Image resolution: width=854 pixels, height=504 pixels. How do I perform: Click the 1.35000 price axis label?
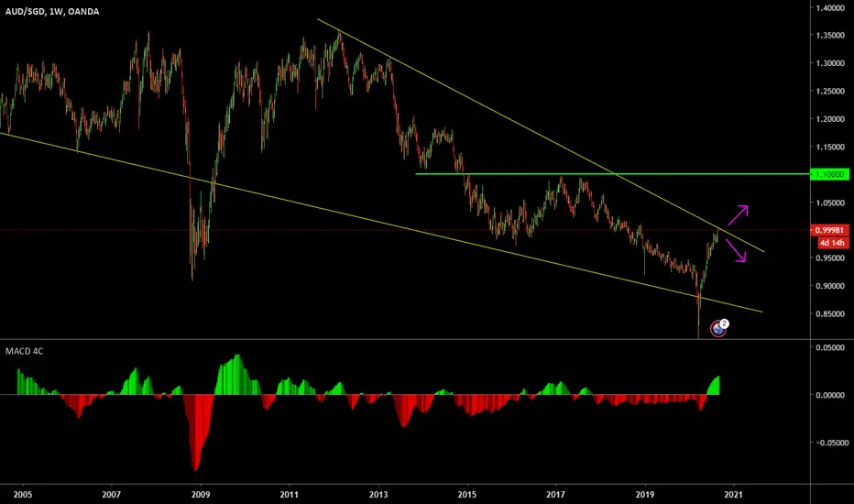tap(830, 36)
